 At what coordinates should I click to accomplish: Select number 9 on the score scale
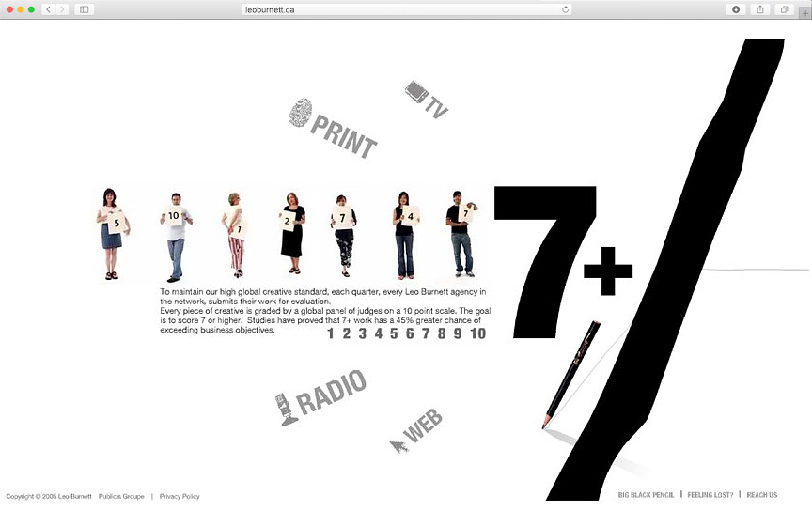pos(458,333)
